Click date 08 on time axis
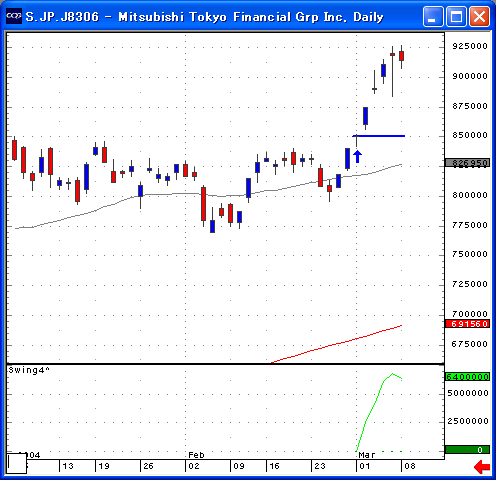The height and width of the screenshot is (480, 496). (410, 466)
